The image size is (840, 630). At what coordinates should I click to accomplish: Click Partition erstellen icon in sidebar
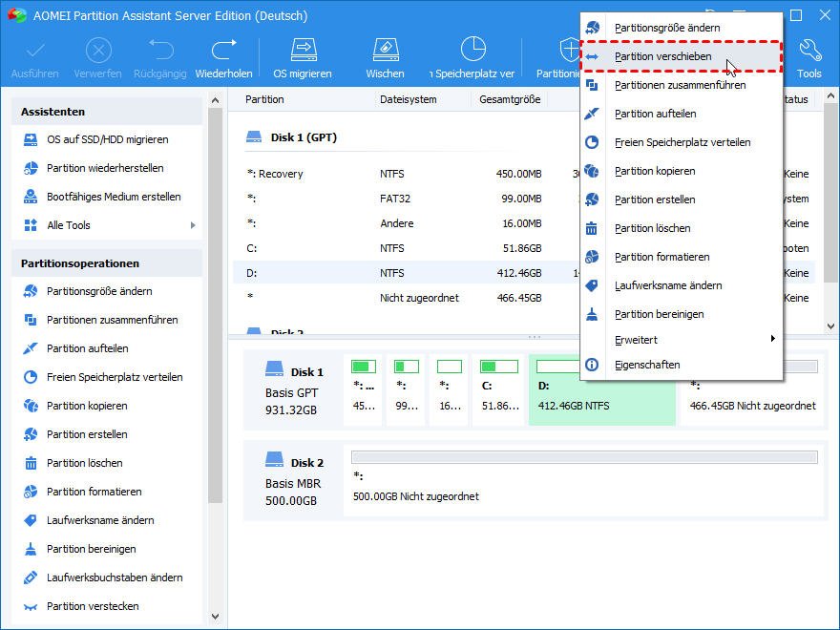(x=31, y=434)
